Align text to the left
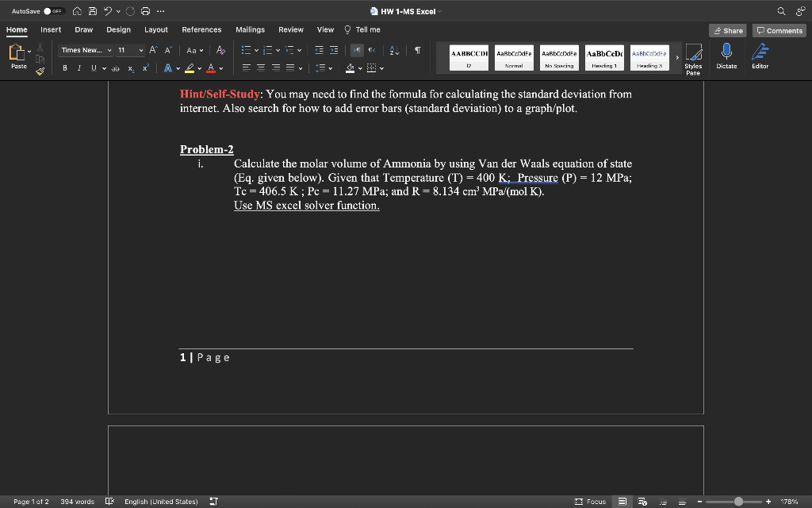Image resolution: width=812 pixels, height=508 pixels. [x=247, y=68]
